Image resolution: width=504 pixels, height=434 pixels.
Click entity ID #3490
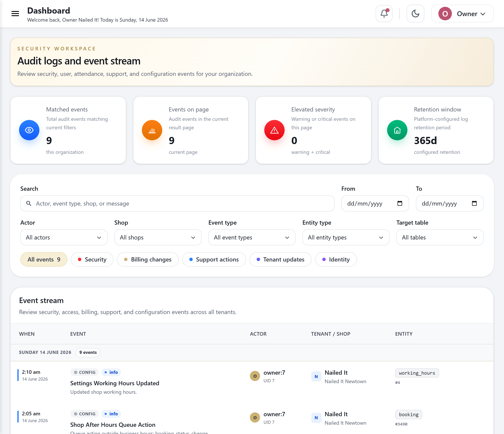401,424
